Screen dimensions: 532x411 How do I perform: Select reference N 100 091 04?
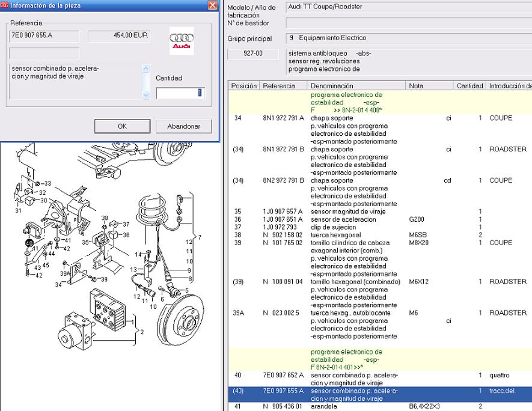(x=283, y=282)
